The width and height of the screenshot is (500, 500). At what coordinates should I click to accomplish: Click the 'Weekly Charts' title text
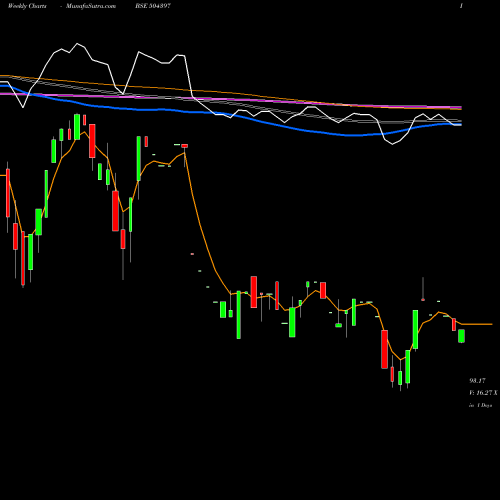[27, 6]
